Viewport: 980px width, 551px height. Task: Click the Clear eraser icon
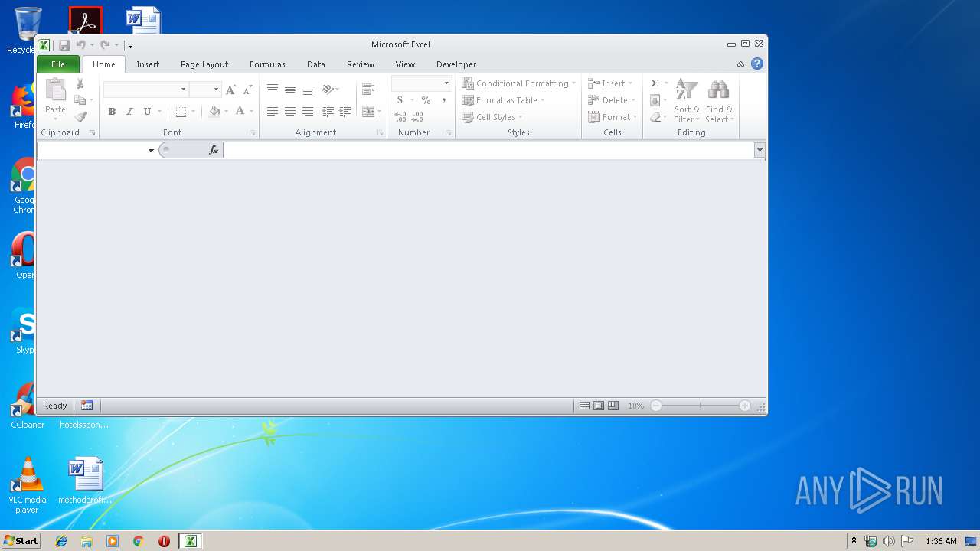[655, 117]
